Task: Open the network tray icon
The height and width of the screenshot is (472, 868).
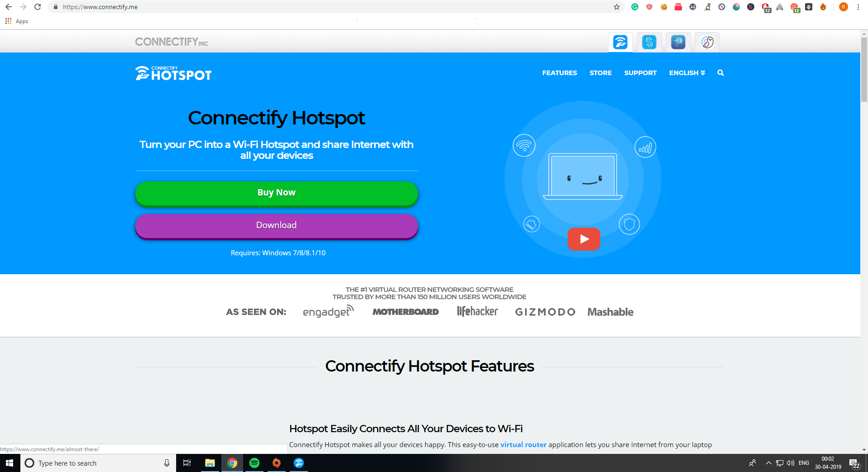Action: click(780, 463)
